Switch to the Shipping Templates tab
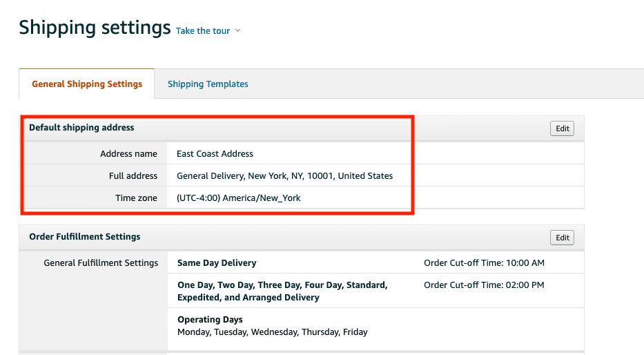The width and height of the screenshot is (644, 355). coord(208,84)
